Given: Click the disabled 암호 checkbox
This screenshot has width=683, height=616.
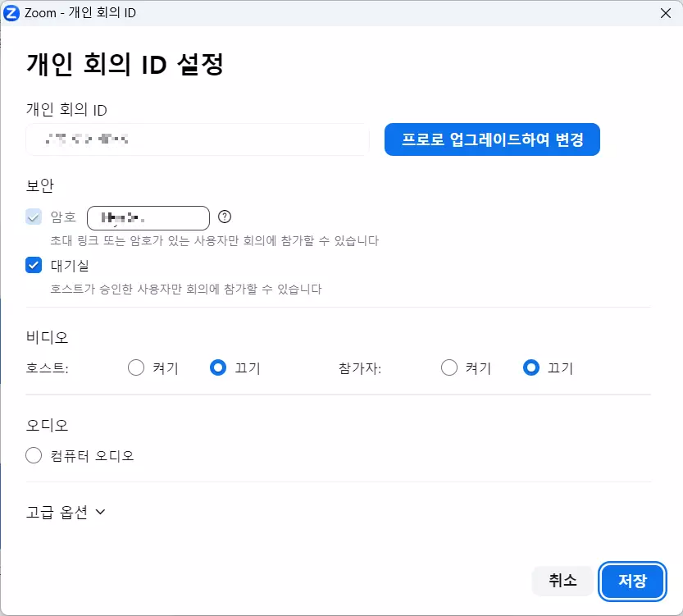Looking at the screenshot, I should (x=34, y=217).
